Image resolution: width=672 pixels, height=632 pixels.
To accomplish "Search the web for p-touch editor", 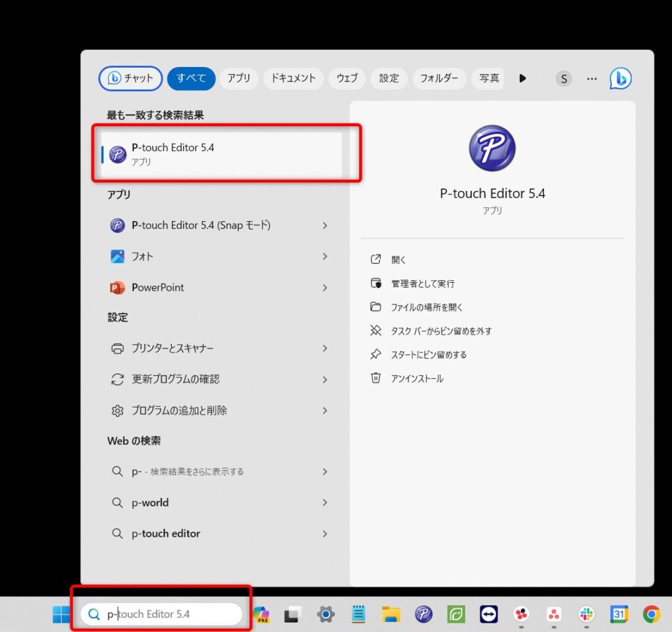I will pyautogui.click(x=220, y=534).
